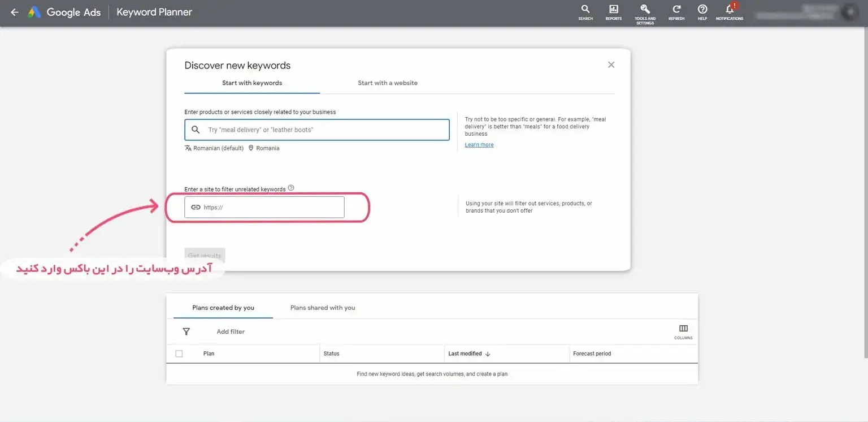Open Plans shared with you tab
Viewport: 868px width, 422px height.
tap(323, 308)
